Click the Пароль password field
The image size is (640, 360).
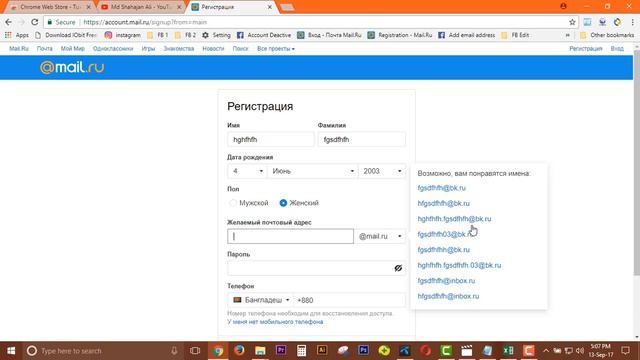(316, 268)
